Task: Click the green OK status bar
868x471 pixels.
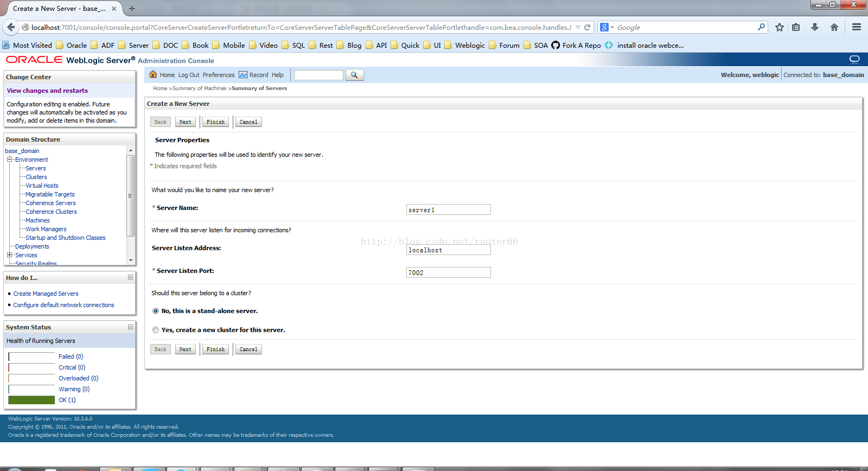Action: click(x=31, y=400)
